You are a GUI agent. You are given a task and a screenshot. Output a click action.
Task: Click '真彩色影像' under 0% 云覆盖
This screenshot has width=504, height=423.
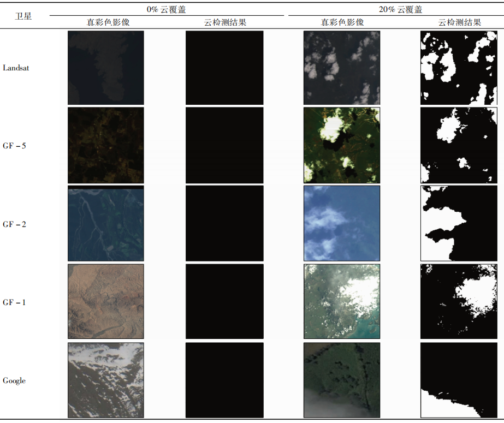tap(108, 22)
